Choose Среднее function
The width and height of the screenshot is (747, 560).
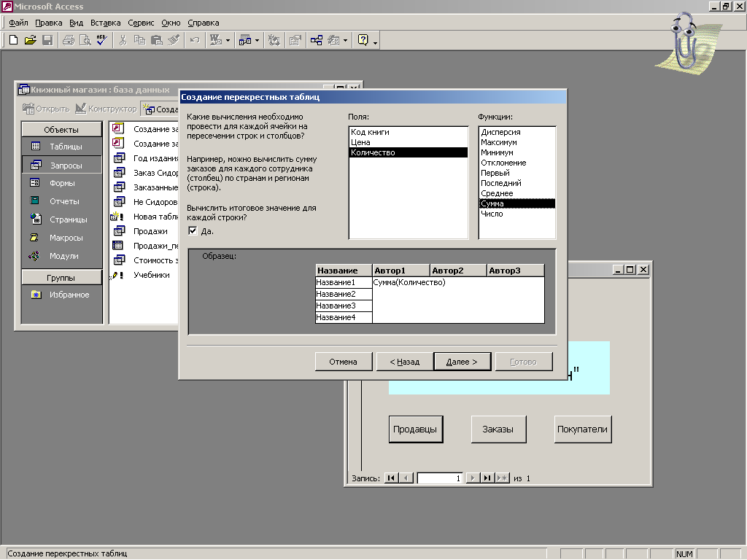[x=517, y=193]
